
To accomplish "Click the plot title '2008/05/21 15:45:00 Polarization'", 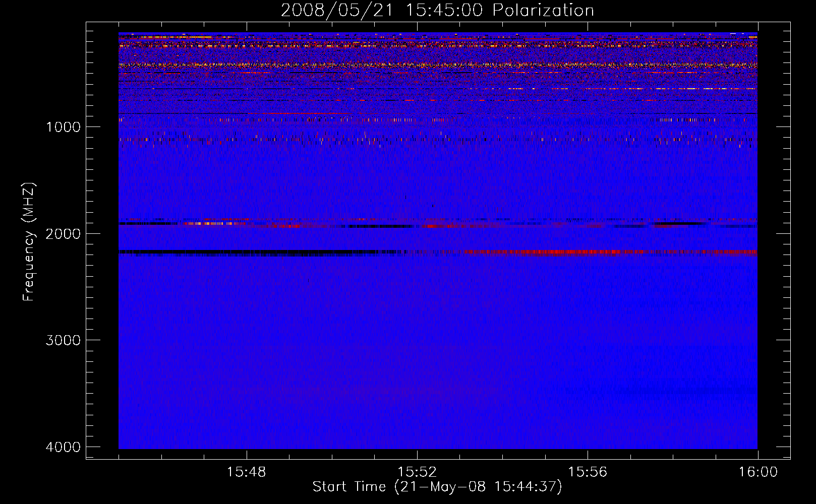I will (x=437, y=10).
